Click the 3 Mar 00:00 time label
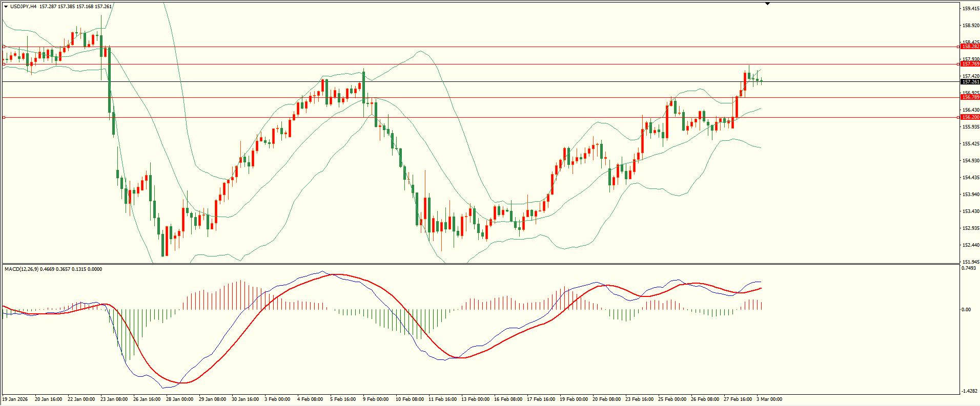This screenshot has width=980, height=406. 769,399
